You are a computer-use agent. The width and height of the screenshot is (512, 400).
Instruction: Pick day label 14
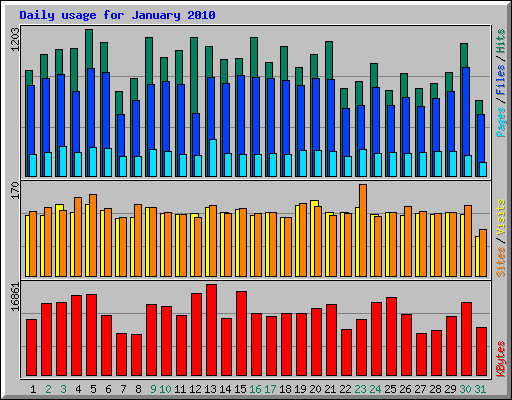tap(225, 389)
